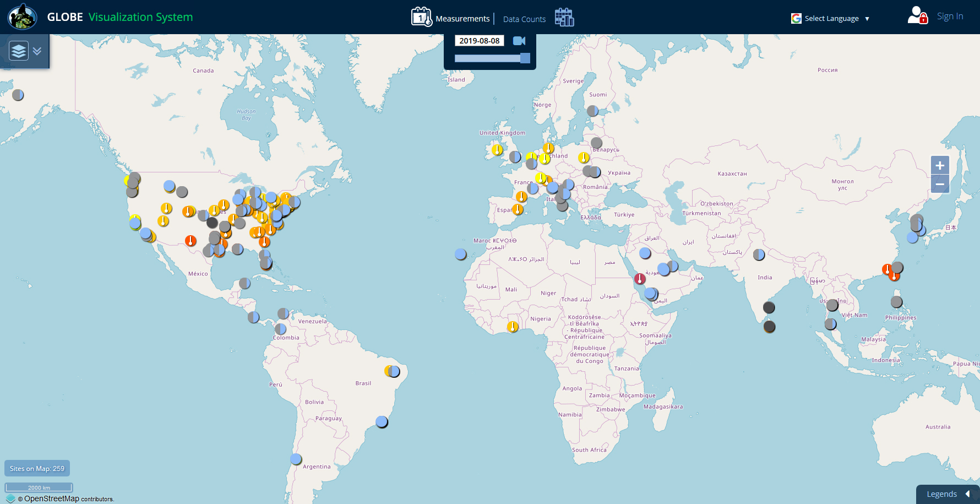Open the map layers panel icon
The image size is (980, 504).
19,51
